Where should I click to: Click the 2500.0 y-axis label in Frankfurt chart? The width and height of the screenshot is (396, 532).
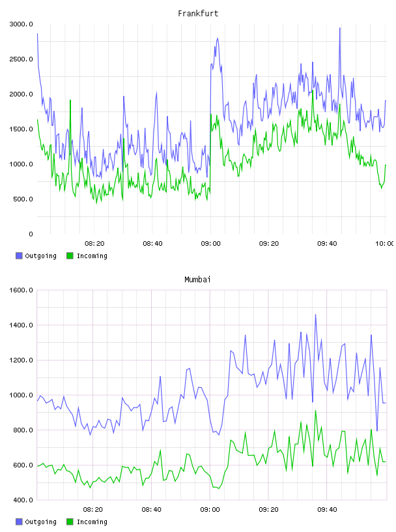(21, 59)
